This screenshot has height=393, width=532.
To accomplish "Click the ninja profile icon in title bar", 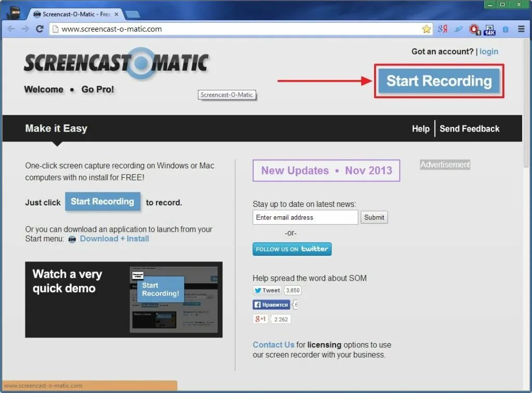I will click(13, 12).
